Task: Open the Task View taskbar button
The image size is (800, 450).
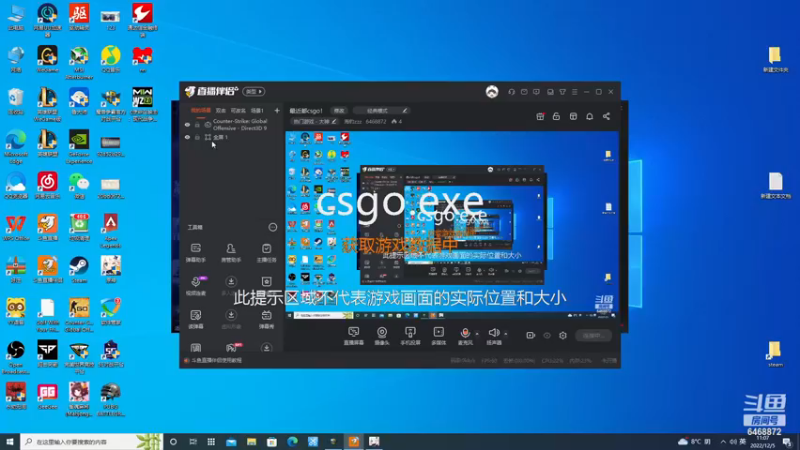Action: (193, 441)
